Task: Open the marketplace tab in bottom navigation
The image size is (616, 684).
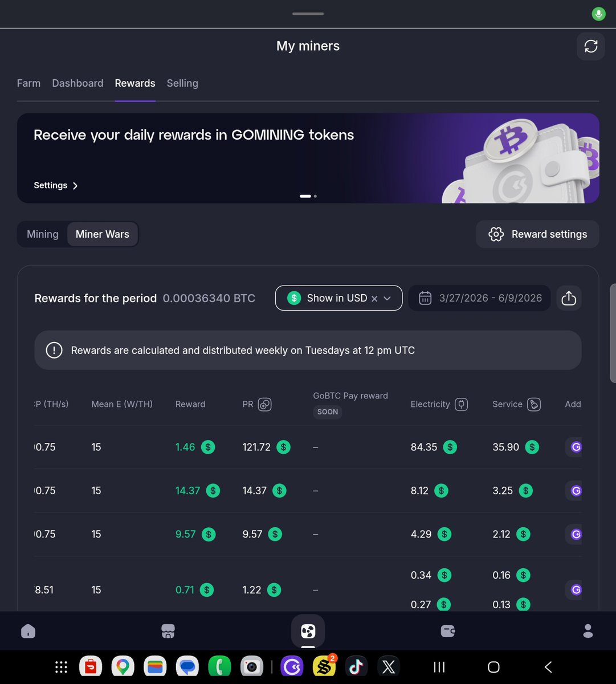Action: (168, 631)
